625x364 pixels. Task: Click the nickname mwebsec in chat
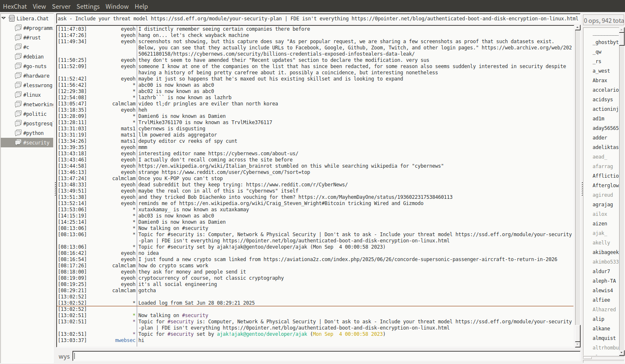coord(125,340)
